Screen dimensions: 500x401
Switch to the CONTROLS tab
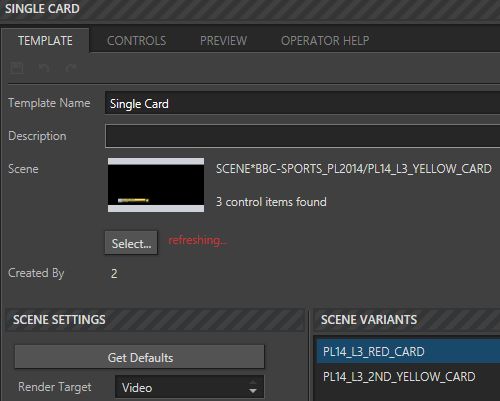[136, 41]
